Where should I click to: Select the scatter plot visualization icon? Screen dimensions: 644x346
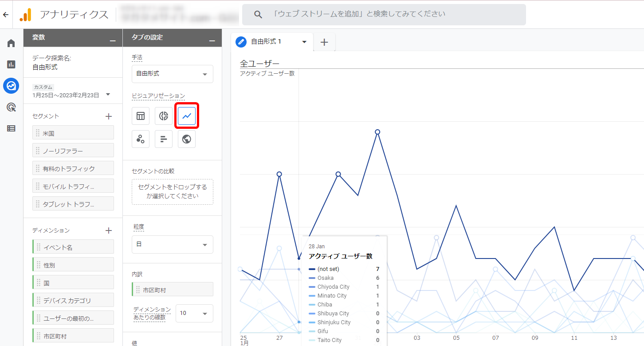[x=141, y=139]
